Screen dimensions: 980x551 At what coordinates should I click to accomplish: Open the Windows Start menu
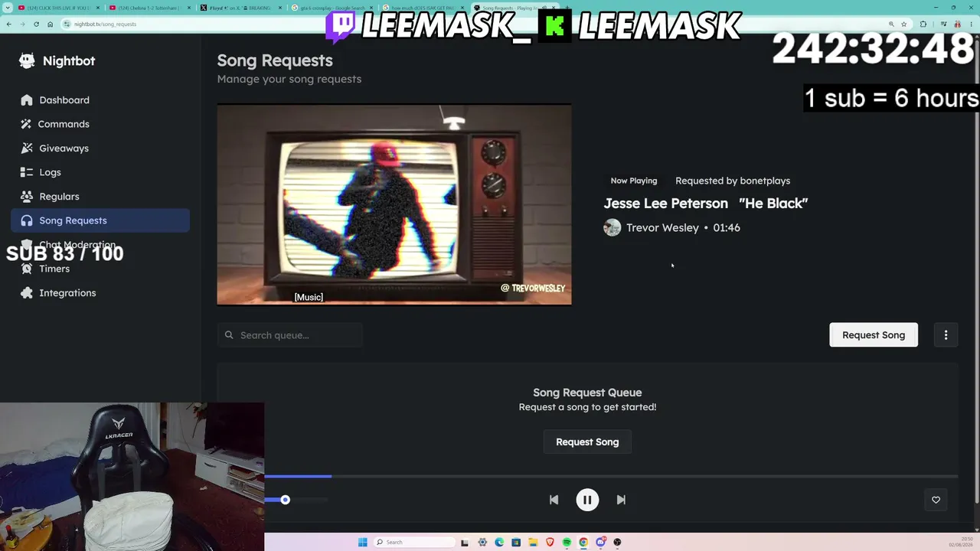[x=362, y=543]
